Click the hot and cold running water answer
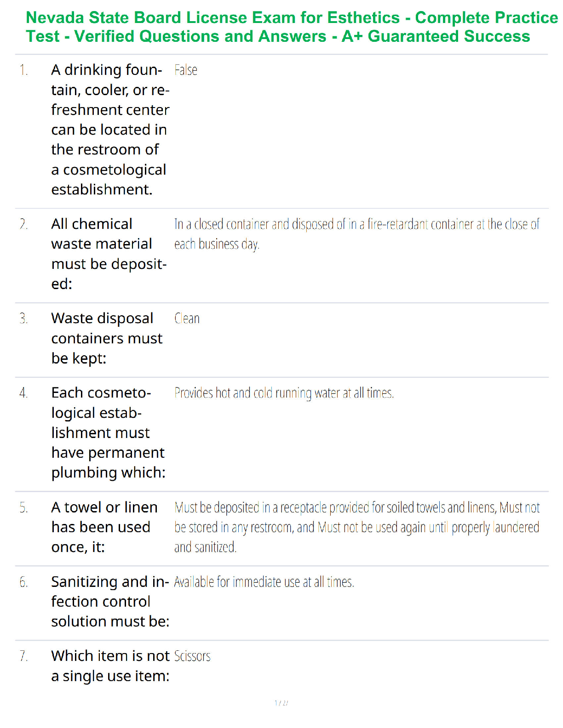The height and width of the screenshot is (728, 563). pos(284,393)
